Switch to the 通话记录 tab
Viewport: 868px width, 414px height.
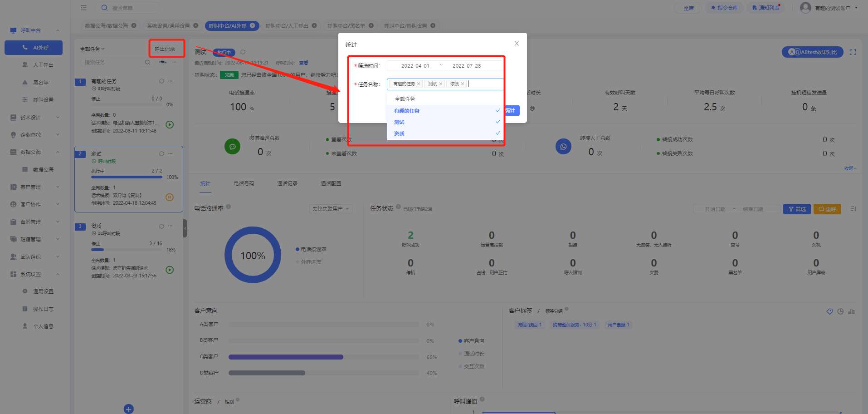(288, 183)
